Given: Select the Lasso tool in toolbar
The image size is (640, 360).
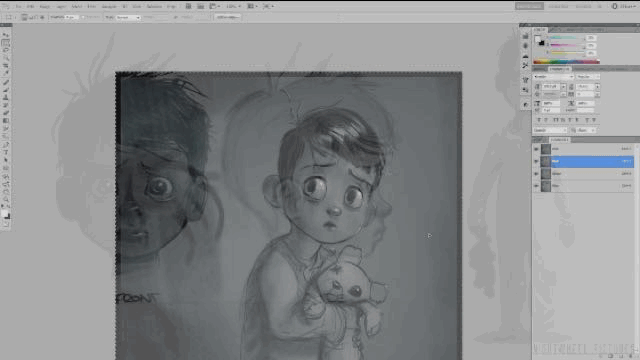Looking at the screenshot, I should [6, 50].
